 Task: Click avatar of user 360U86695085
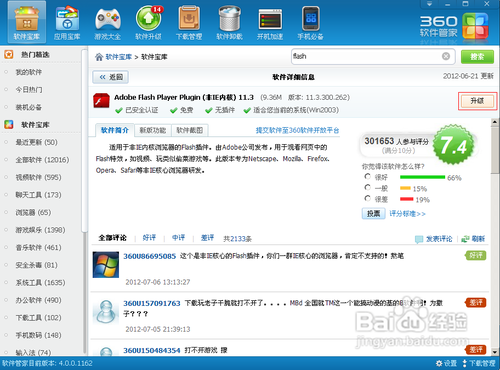click(x=106, y=265)
